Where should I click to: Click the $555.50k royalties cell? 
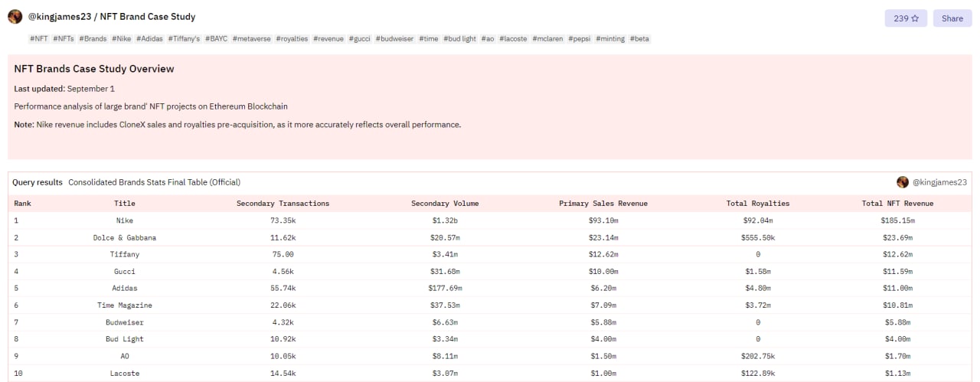758,237
